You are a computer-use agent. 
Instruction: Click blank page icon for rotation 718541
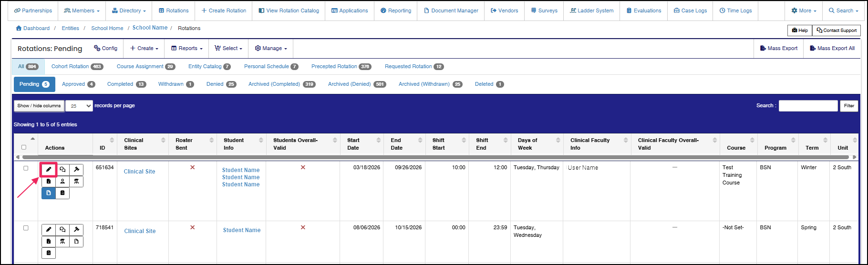76,242
